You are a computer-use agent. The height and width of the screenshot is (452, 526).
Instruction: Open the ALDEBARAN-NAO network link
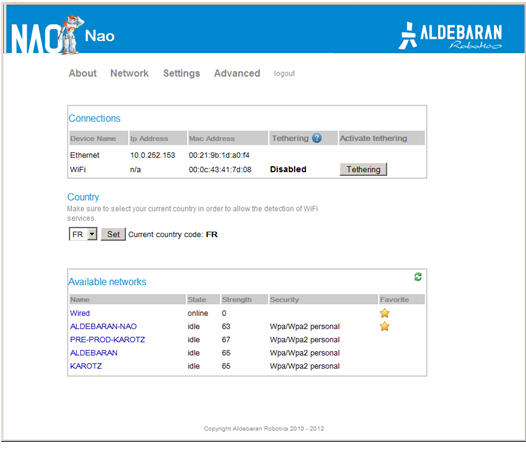click(103, 326)
